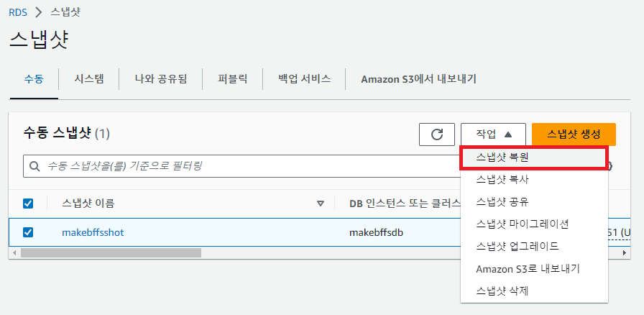The width and height of the screenshot is (644, 315).
Task: Choose 스냅샷 업그레이드 from the menu
Action: click(x=534, y=247)
